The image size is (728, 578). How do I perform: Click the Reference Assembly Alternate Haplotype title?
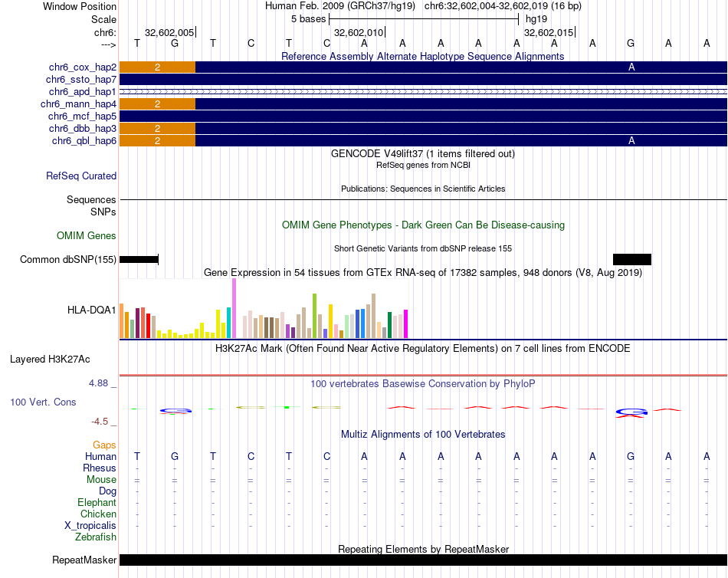pos(423,56)
